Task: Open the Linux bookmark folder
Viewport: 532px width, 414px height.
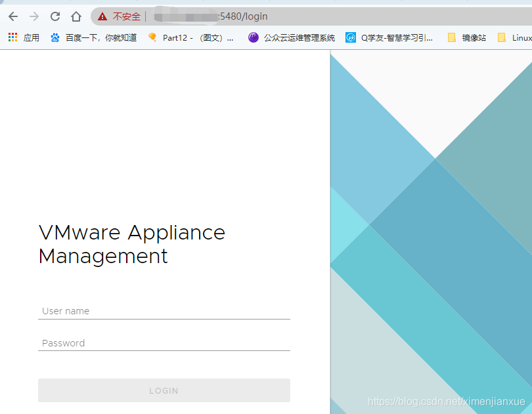Action: [x=515, y=37]
